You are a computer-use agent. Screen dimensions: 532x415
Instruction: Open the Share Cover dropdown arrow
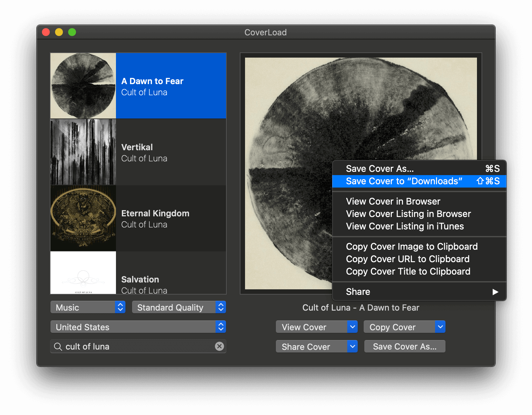coord(352,346)
